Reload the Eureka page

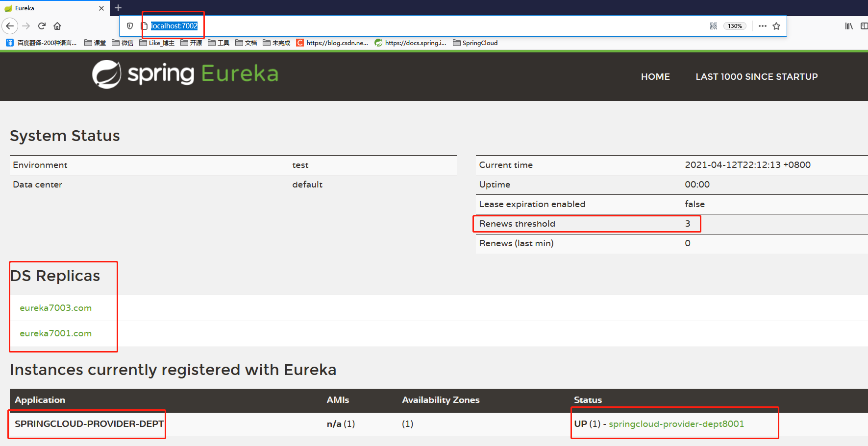pyautogui.click(x=42, y=26)
